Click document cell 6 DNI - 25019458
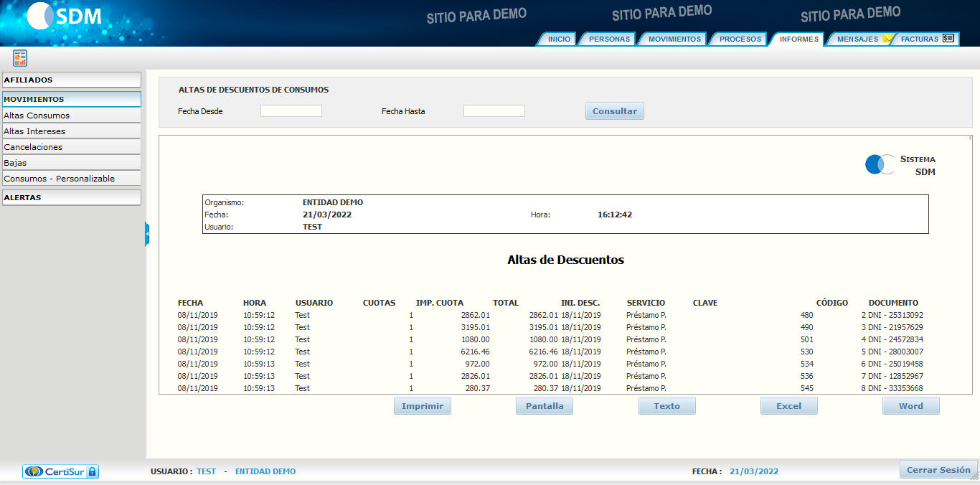 (x=892, y=364)
